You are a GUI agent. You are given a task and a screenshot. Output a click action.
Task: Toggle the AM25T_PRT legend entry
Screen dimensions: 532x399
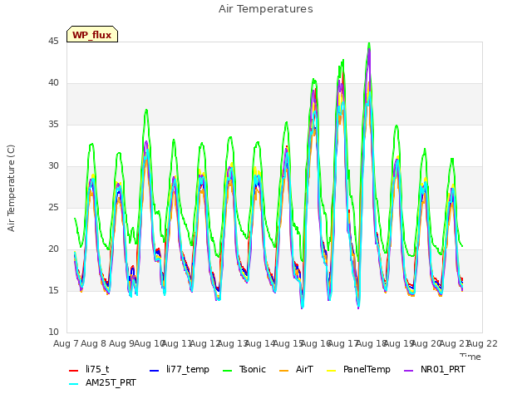coord(102,383)
